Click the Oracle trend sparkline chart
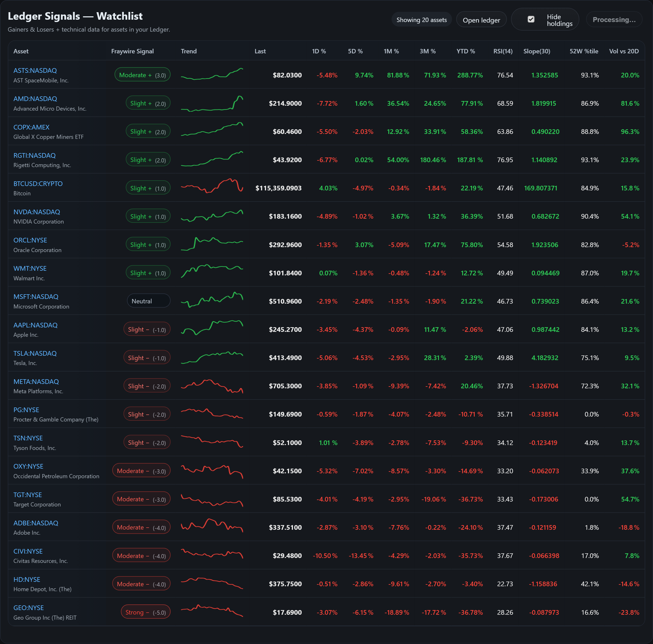This screenshot has width=653, height=644. [212, 244]
